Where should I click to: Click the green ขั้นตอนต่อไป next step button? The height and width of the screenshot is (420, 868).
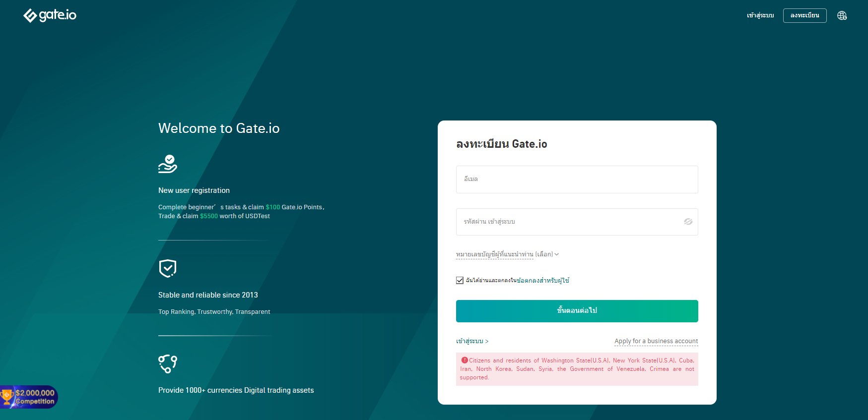tap(577, 311)
